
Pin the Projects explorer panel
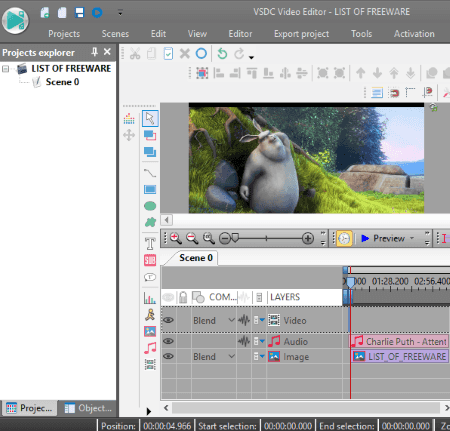pos(95,52)
